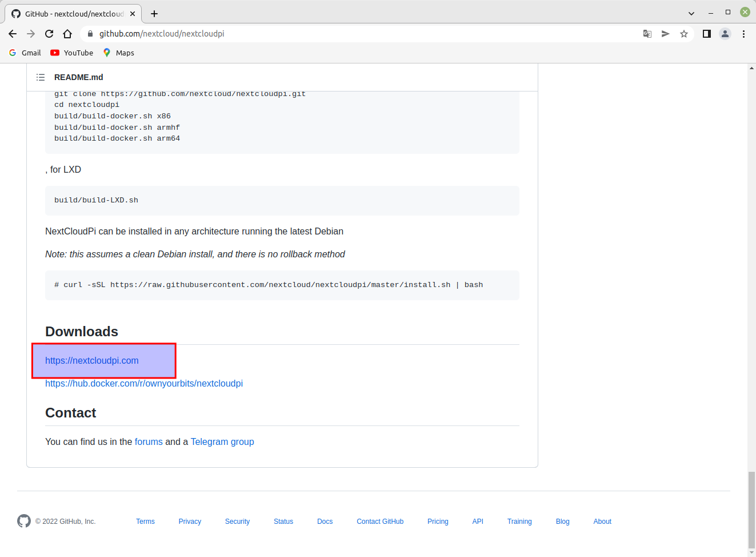This screenshot has height=557, width=756.
Task: Open the tab search chevron dropdown
Action: tap(691, 13)
